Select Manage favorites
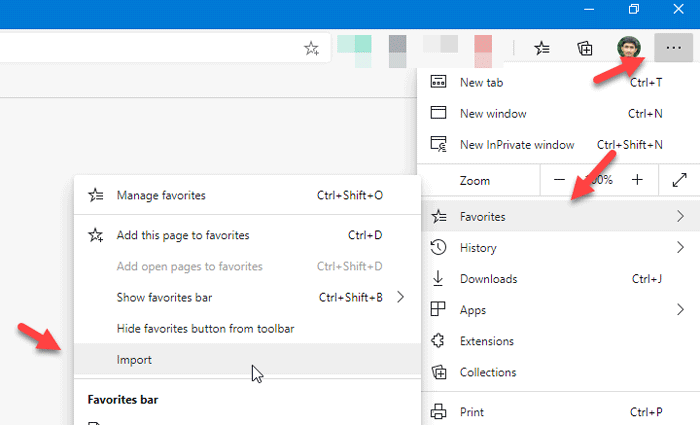This screenshot has height=425, width=700. [247, 195]
